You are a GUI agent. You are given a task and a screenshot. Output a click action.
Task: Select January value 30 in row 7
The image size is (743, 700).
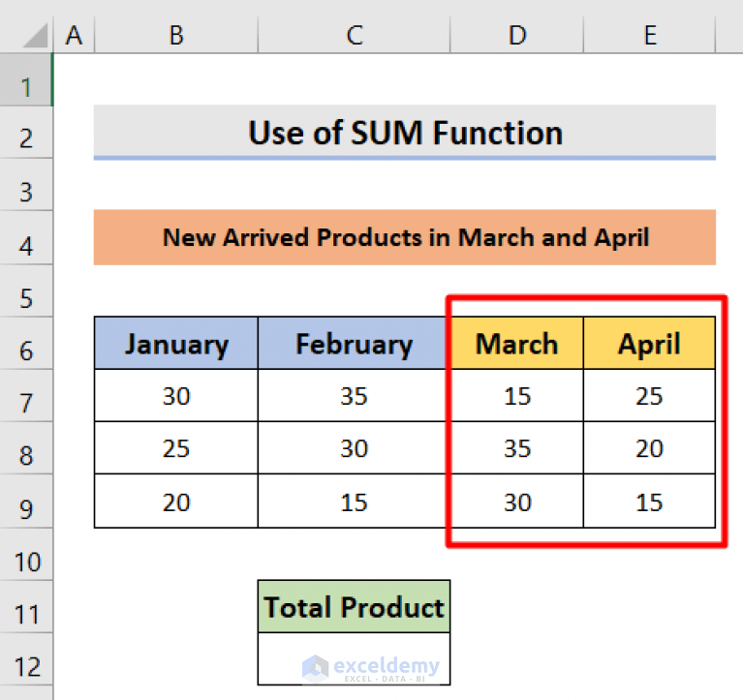pos(176,395)
